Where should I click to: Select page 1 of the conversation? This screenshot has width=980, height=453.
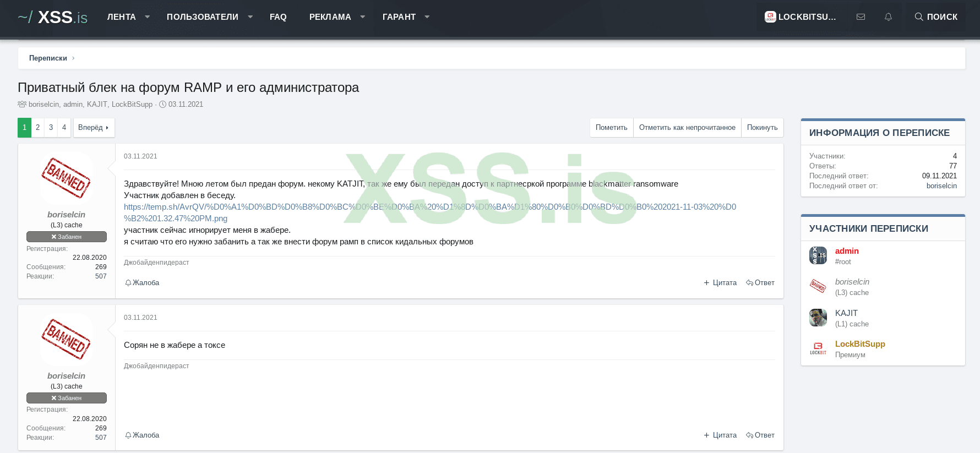(x=24, y=128)
